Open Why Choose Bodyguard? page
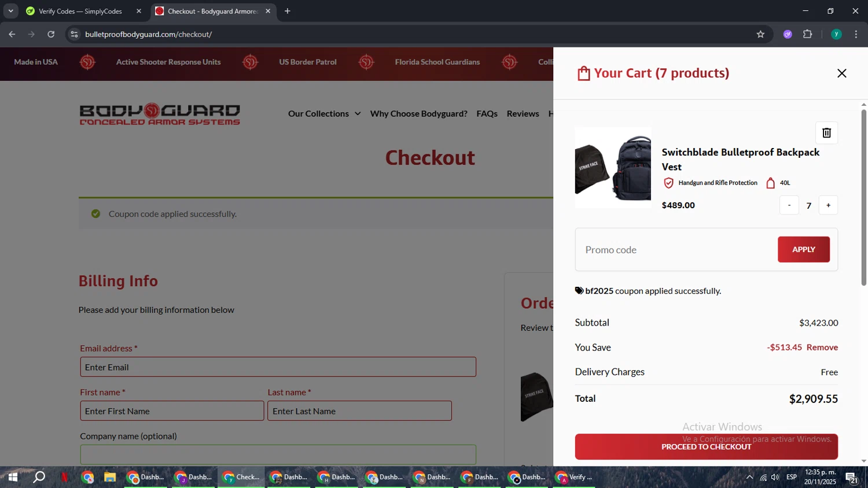Image resolution: width=868 pixels, height=488 pixels. [x=418, y=114]
